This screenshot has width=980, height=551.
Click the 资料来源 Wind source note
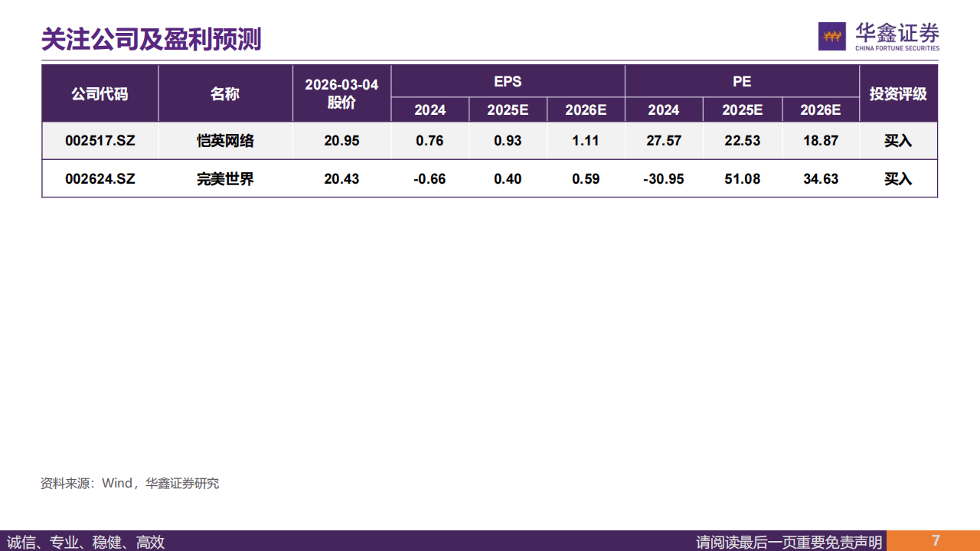(x=129, y=484)
